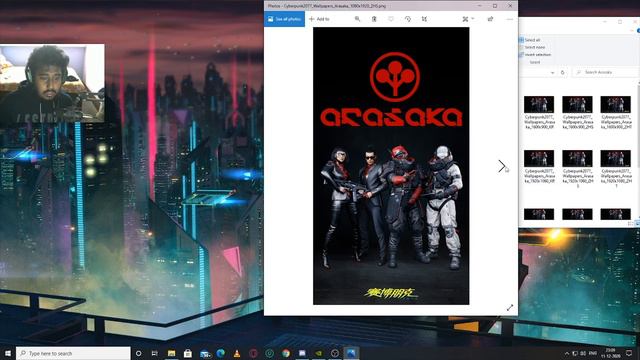The width and height of the screenshot is (640, 360).
Task: Open the Mail app icon on taskbar
Action: (205, 353)
